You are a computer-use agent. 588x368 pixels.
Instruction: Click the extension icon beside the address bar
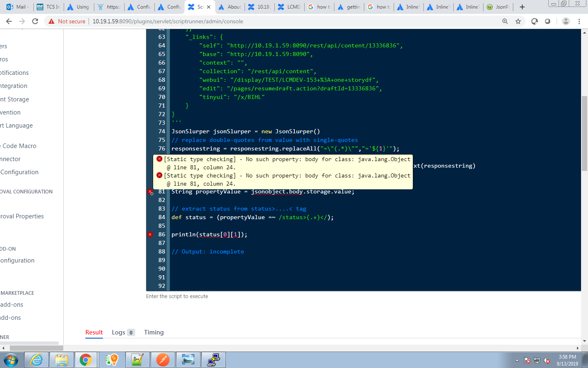pyautogui.click(x=534, y=21)
